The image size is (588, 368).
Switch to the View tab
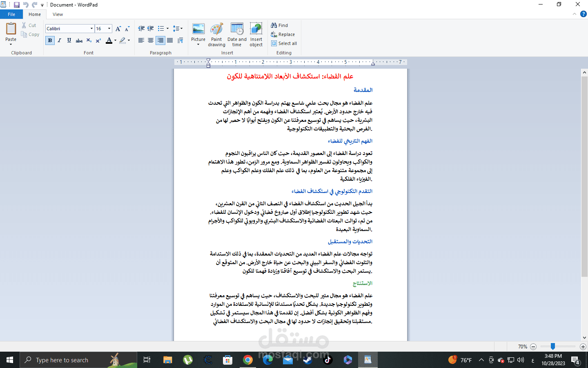click(x=58, y=14)
